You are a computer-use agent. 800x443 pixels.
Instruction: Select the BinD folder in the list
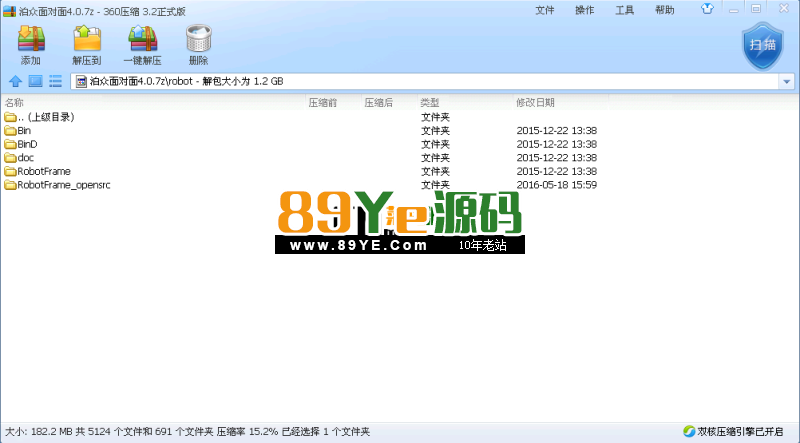27,144
